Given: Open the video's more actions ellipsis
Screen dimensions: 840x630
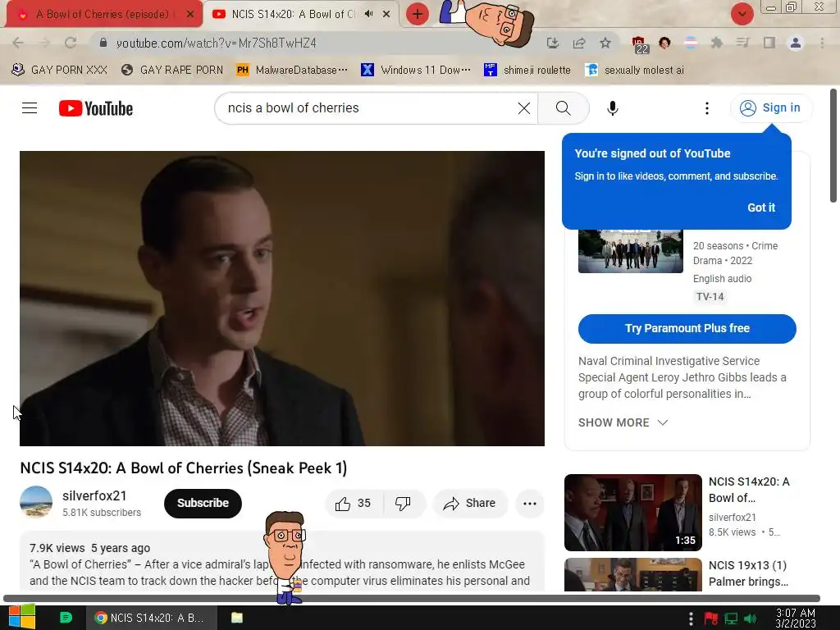Looking at the screenshot, I should 530,503.
